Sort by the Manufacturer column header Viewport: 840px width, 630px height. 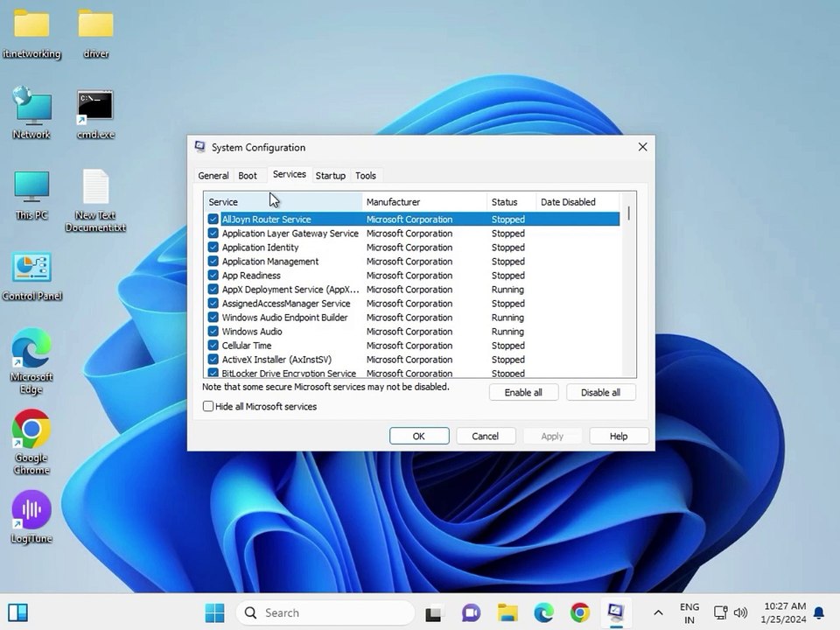pos(424,202)
